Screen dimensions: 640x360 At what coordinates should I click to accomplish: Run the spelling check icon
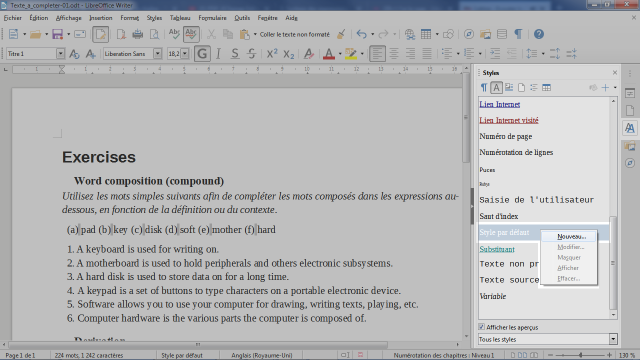174,34
